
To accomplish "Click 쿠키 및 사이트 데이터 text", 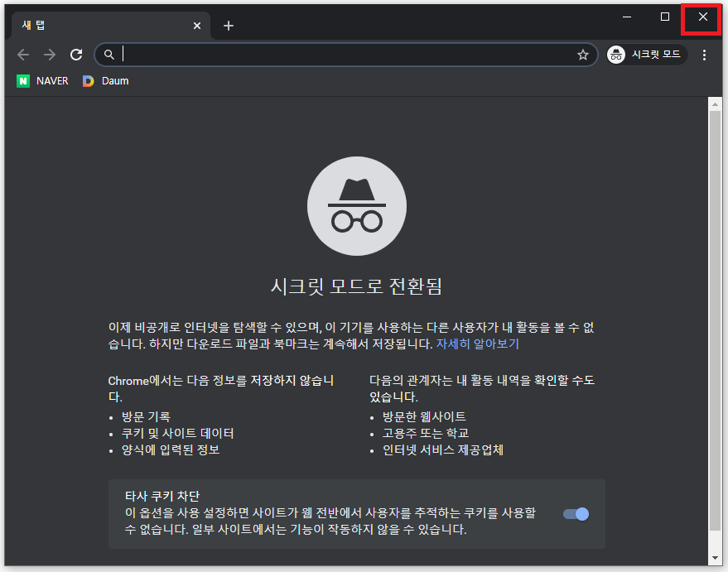I will (x=177, y=433).
